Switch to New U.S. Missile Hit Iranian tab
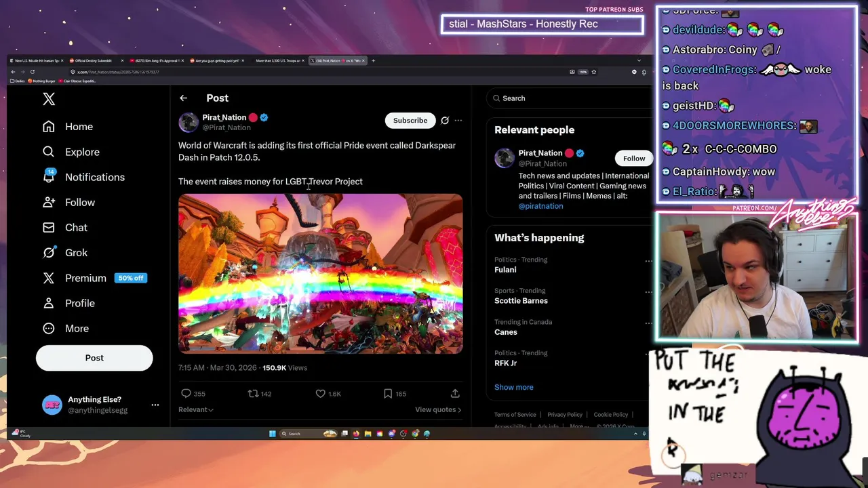 click(x=37, y=61)
